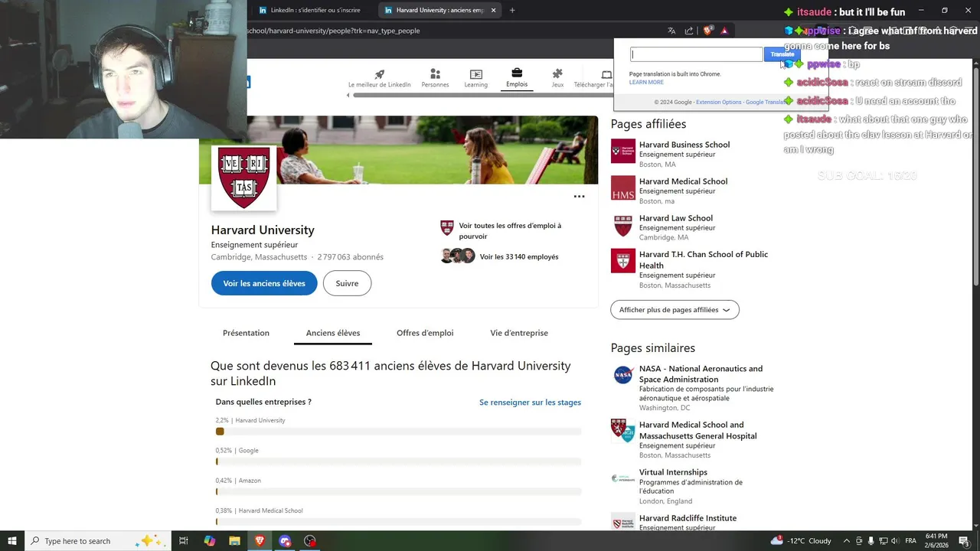
Task: Click the employee avatar photos
Action: click(x=458, y=256)
